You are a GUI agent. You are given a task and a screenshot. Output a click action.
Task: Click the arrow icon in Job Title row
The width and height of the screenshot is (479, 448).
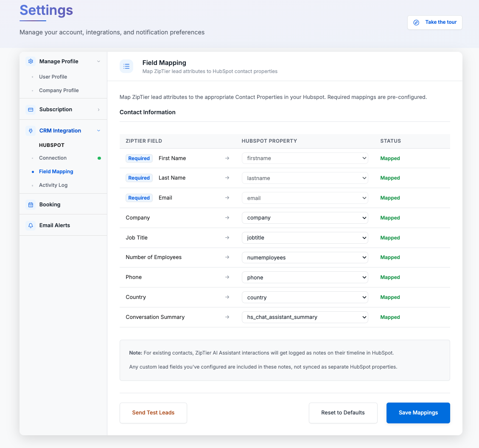click(x=227, y=238)
